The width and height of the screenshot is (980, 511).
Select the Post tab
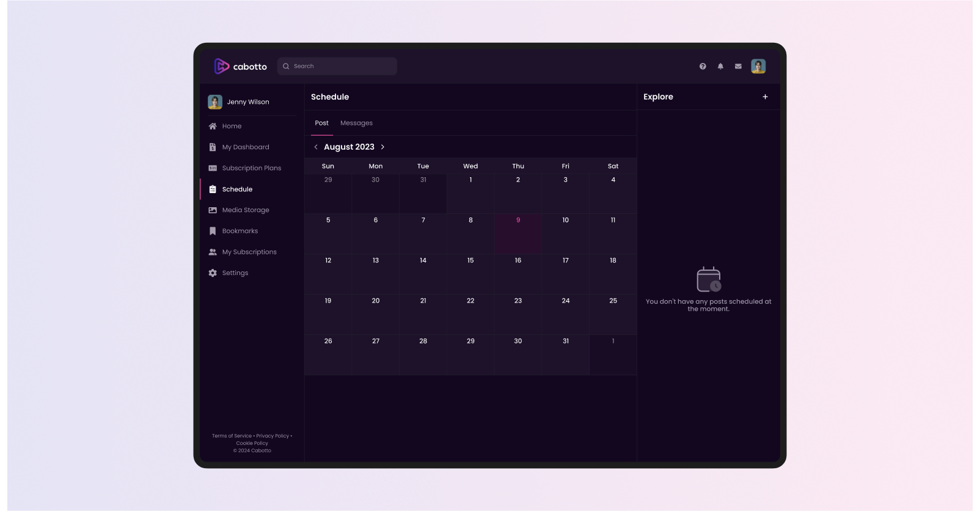coord(321,123)
